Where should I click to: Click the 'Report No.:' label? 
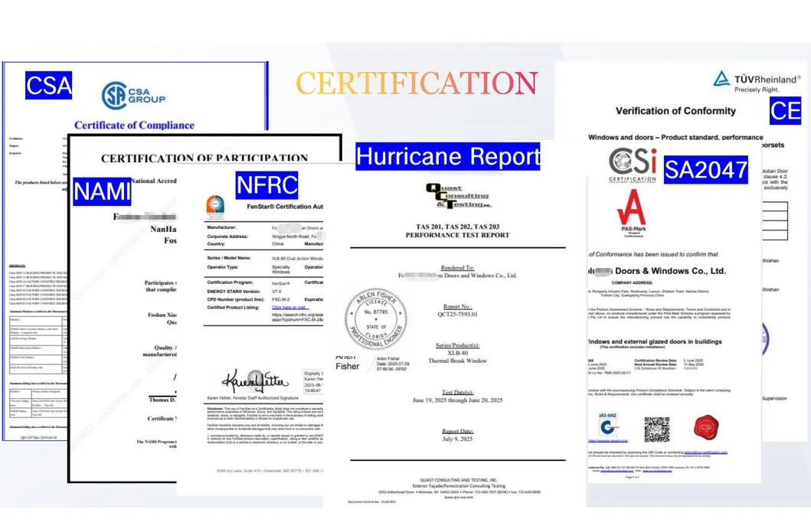point(458,306)
